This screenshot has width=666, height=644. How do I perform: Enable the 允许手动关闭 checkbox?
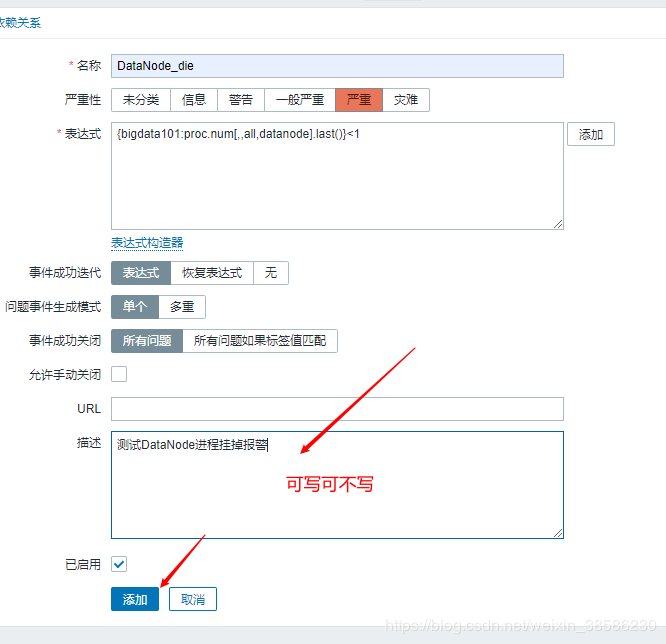pyautogui.click(x=119, y=374)
